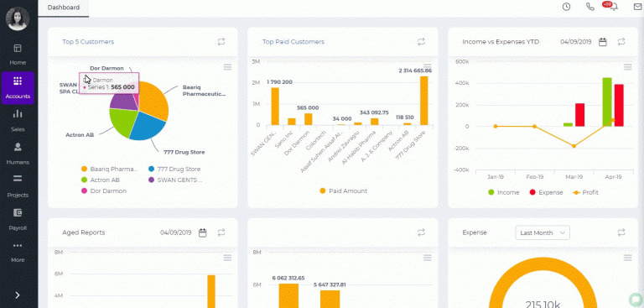Screen dimensions: 644x308
Task: Open the Last Month dropdown
Action: 543,232
